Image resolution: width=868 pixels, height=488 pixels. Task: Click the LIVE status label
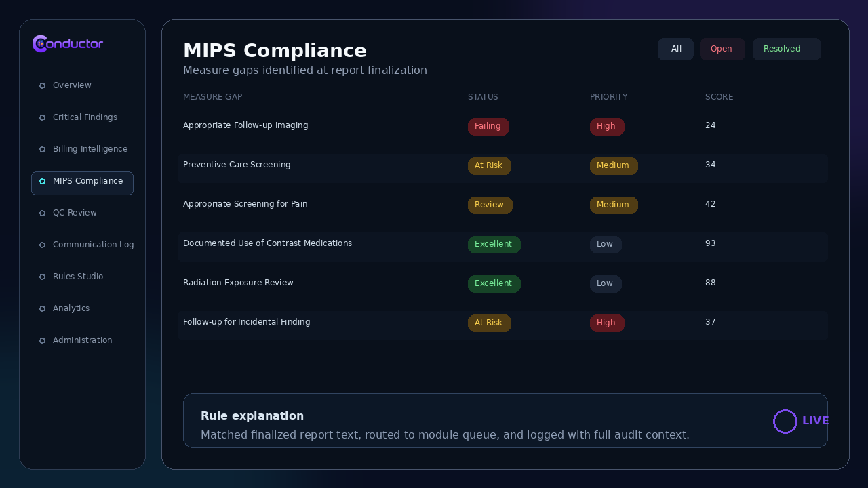click(815, 421)
